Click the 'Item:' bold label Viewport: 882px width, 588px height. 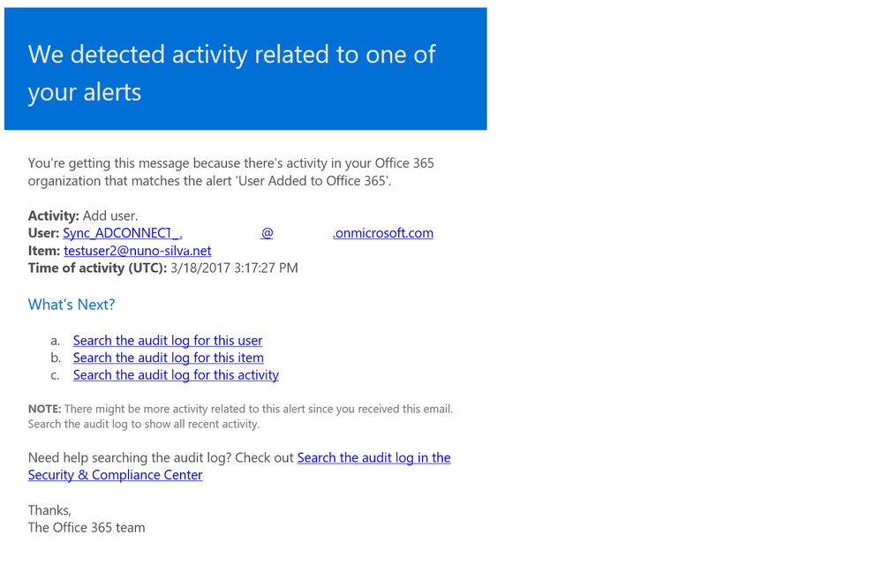pyautogui.click(x=44, y=251)
